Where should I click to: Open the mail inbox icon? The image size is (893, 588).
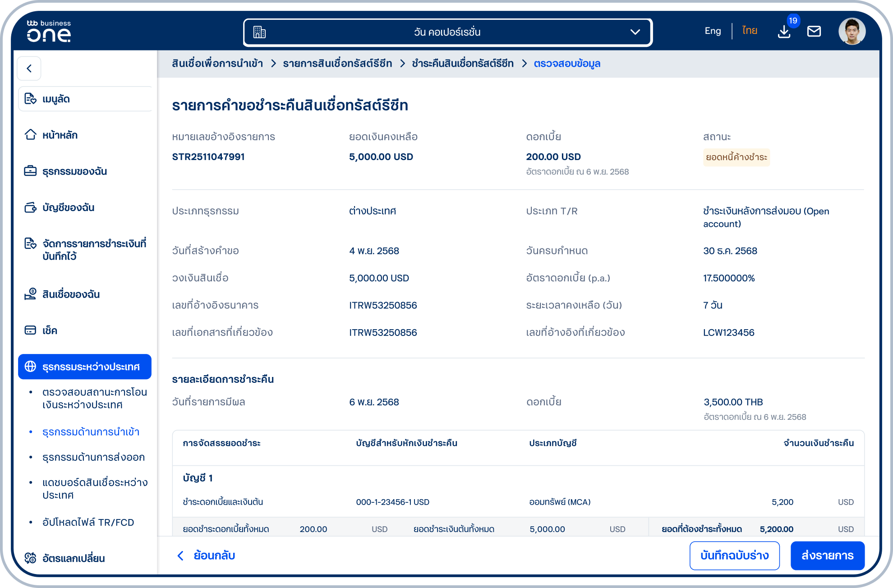(x=814, y=31)
